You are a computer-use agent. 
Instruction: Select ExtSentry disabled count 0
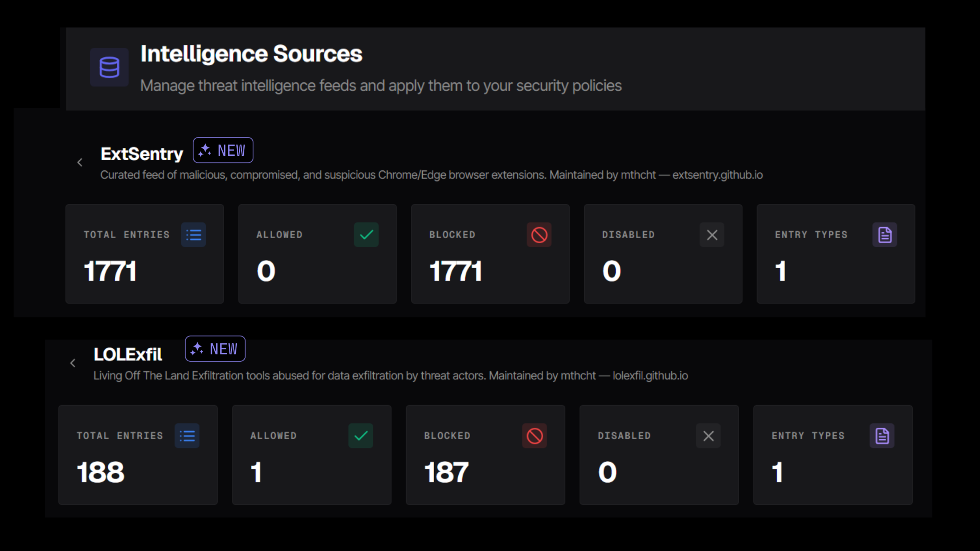tap(612, 271)
